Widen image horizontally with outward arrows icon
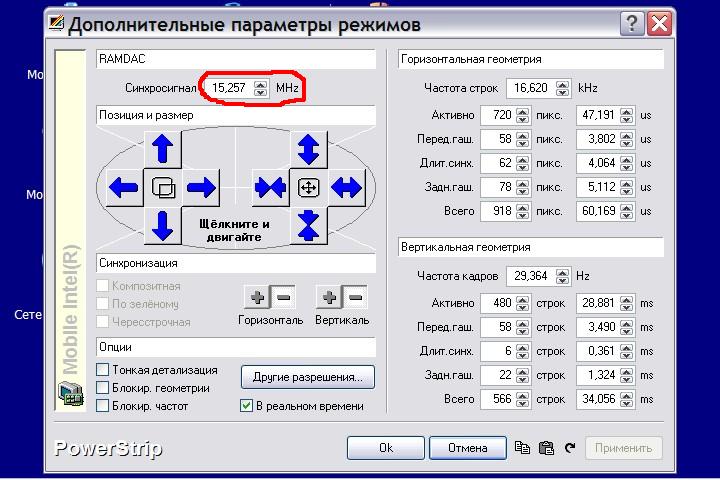The image size is (720, 480). tap(346, 187)
